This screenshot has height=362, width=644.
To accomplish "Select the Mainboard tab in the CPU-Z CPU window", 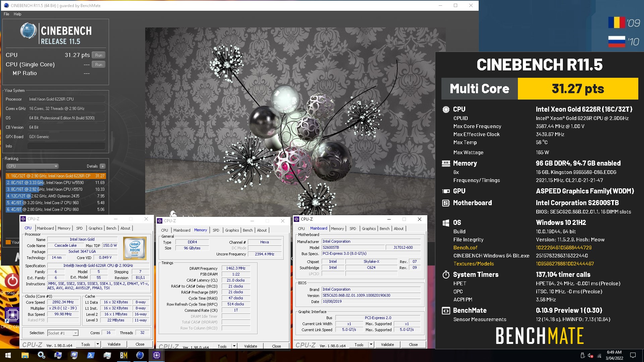I will point(45,228).
